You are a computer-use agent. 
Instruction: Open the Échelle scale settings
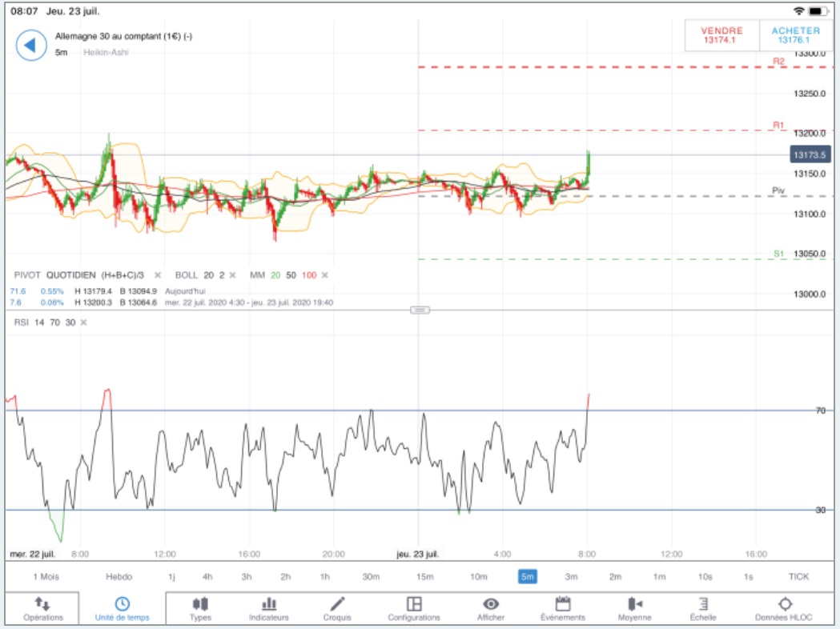703,609
